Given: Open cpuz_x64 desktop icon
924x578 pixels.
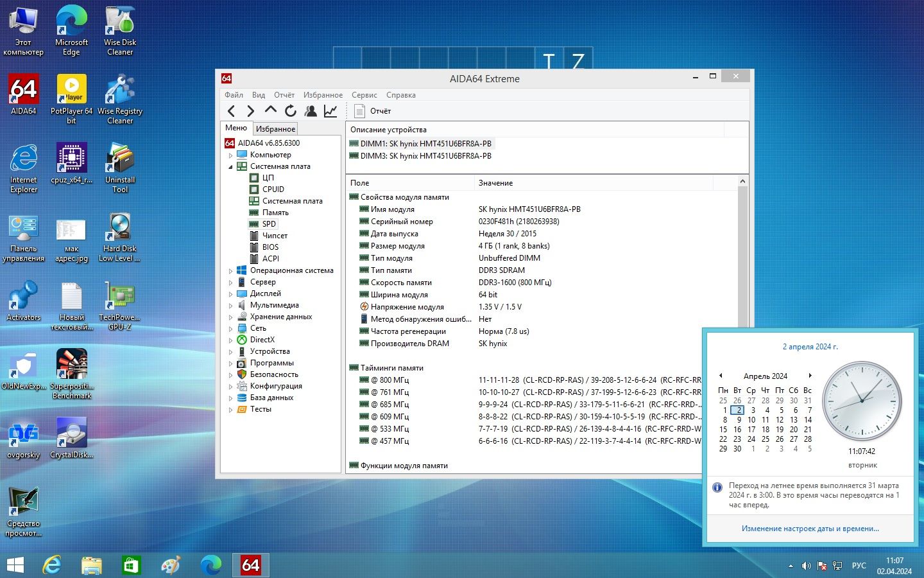Looking at the screenshot, I should (x=72, y=163).
